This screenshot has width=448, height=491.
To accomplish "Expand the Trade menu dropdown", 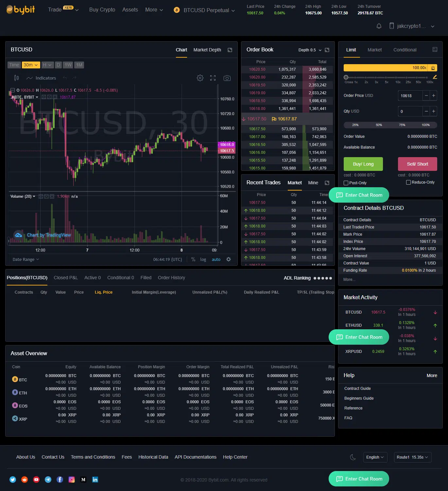I will point(63,9).
